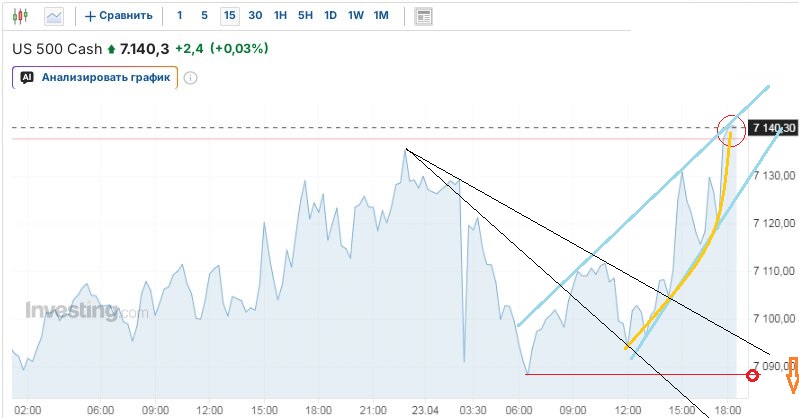This screenshot has height=418, width=799.
Task: Switch to the 30 minute timeframe
Action: click(255, 16)
